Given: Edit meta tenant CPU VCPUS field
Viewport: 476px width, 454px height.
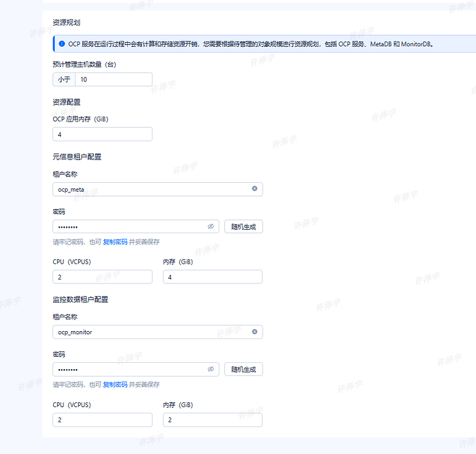Looking at the screenshot, I should point(102,277).
